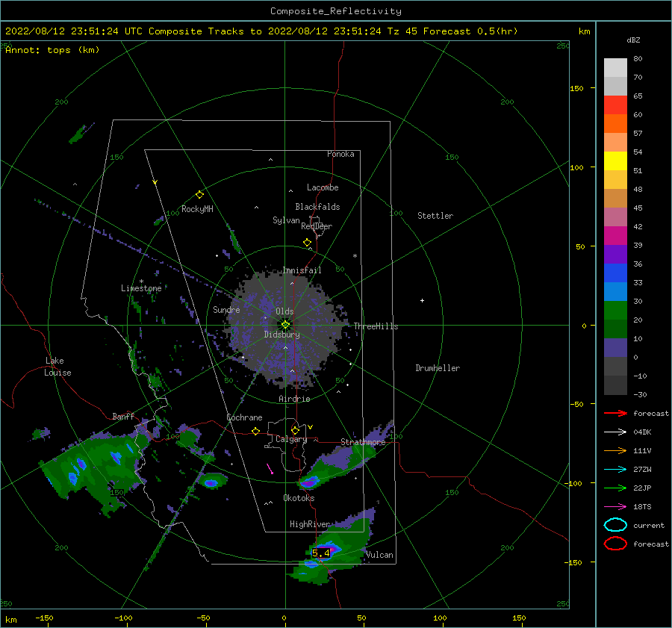Image resolution: width=672 pixels, height=628 pixels.
Task: Click the HighRiver label
Action: point(310,524)
